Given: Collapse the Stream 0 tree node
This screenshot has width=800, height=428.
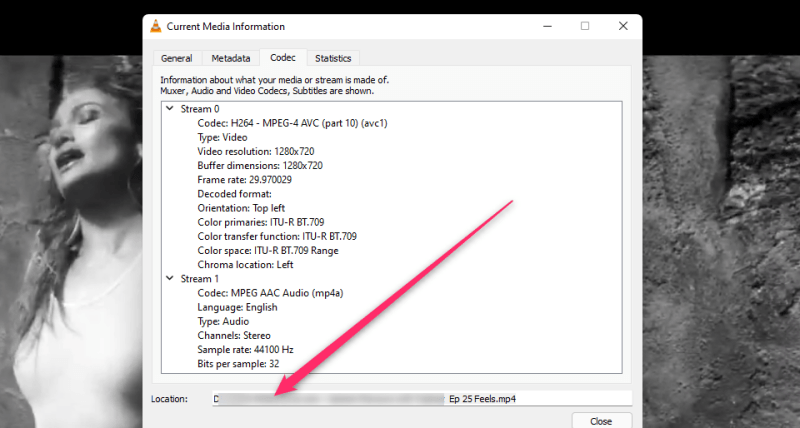Looking at the screenshot, I should (168, 108).
